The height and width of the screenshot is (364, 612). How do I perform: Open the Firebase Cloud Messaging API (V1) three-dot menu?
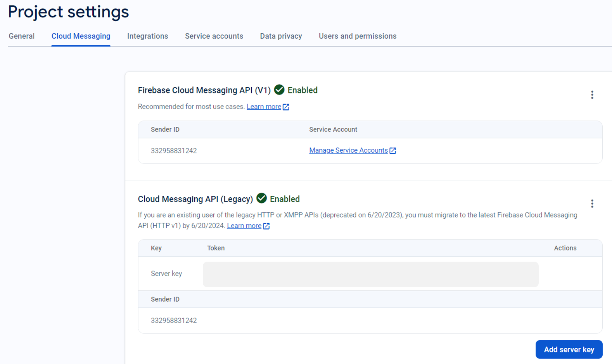(592, 95)
